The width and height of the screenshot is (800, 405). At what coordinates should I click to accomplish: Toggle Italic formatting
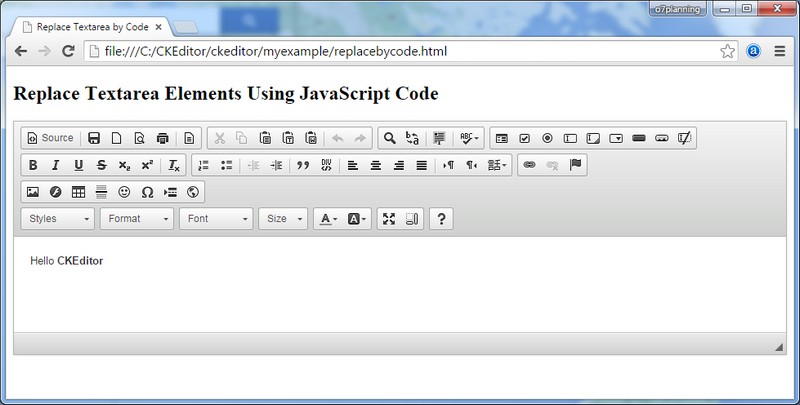click(56, 165)
